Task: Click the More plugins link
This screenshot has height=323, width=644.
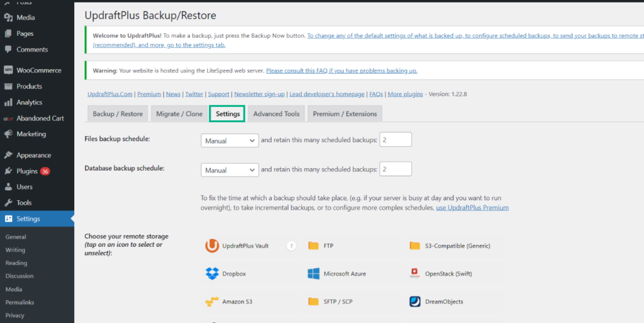Action: click(405, 94)
